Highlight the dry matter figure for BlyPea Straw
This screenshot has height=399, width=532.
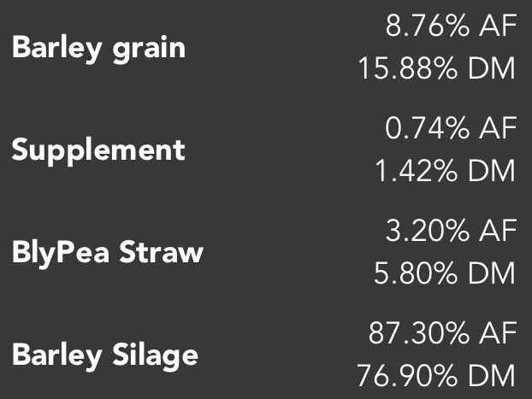(446, 273)
